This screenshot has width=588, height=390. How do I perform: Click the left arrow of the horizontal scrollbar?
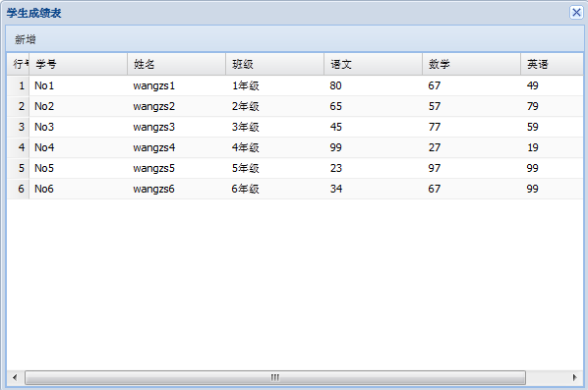tap(15, 377)
